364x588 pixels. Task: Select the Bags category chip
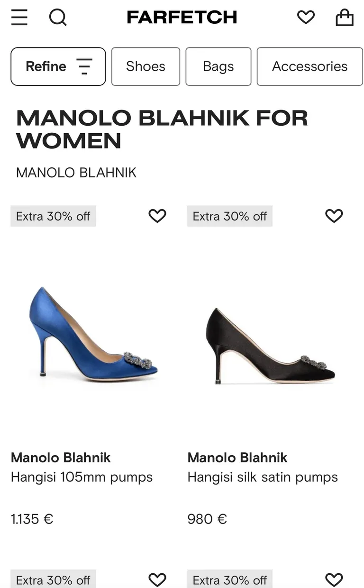click(218, 66)
